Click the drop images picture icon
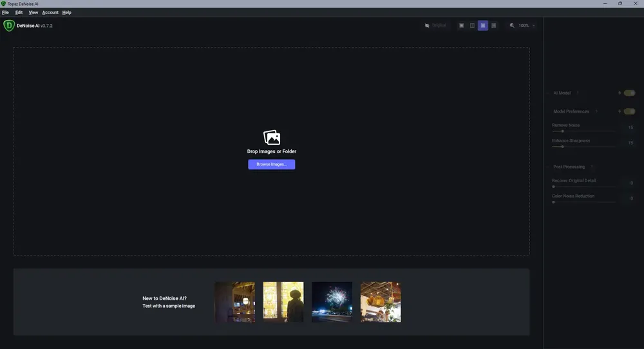This screenshot has height=349, width=644. pos(272,138)
